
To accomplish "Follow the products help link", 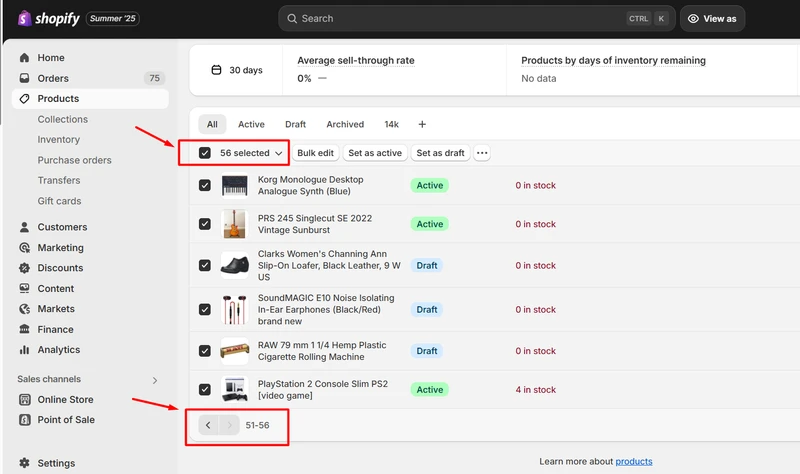I will coord(634,461).
